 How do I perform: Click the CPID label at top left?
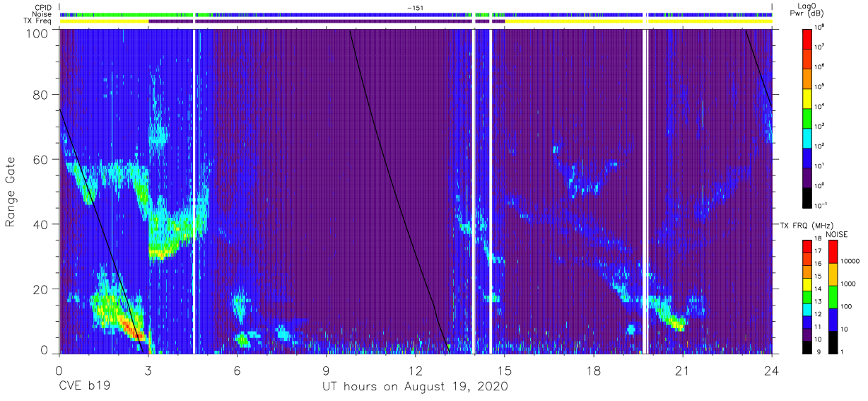pyautogui.click(x=42, y=8)
